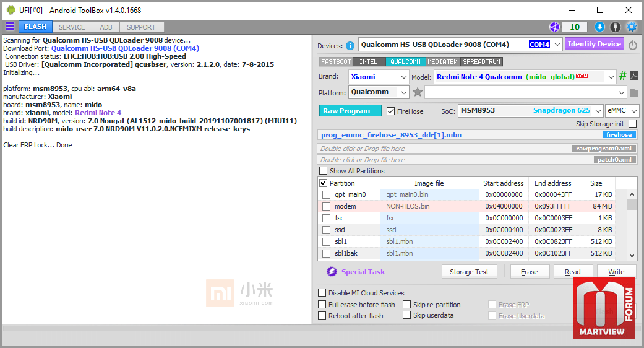Select the FASTBOOT chipset tab

point(336,62)
